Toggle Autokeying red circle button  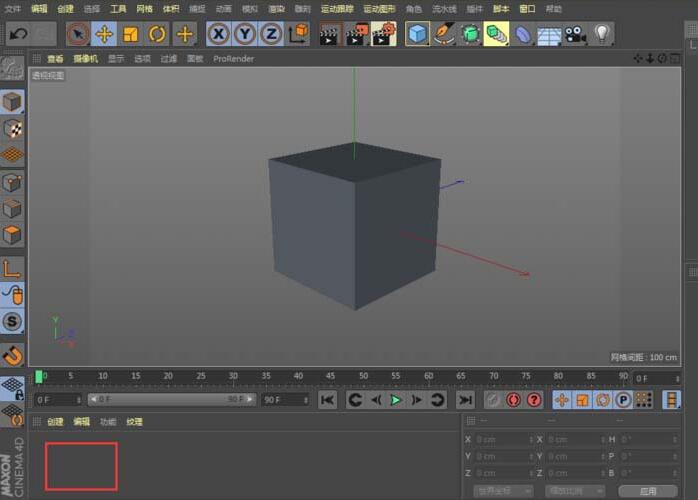coord(513,400)
